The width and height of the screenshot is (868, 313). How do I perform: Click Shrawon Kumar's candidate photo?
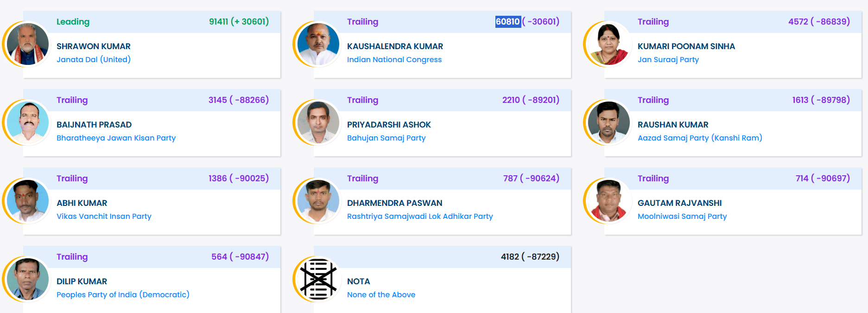(28, 44)
